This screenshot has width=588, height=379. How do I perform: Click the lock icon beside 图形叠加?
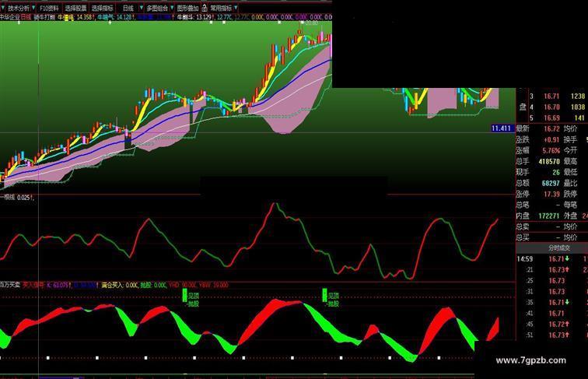[205, 8]
